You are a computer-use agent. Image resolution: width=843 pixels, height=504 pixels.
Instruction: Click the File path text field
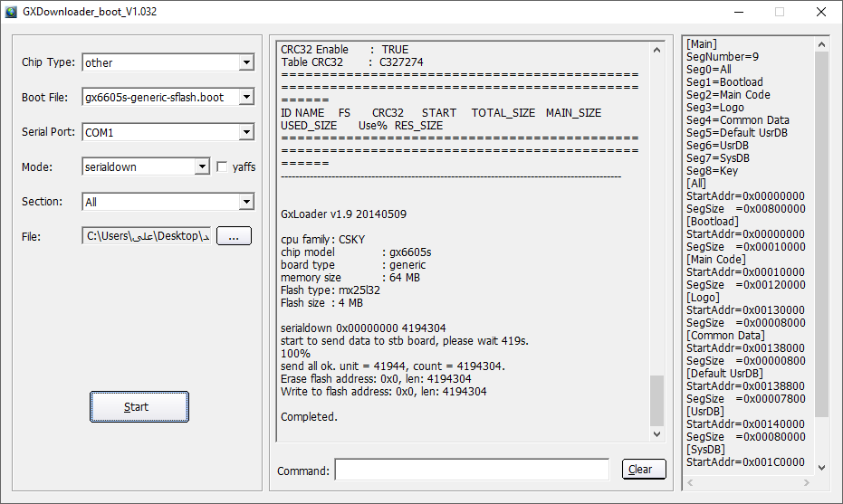pyautogui.click(x=147, y=236)
